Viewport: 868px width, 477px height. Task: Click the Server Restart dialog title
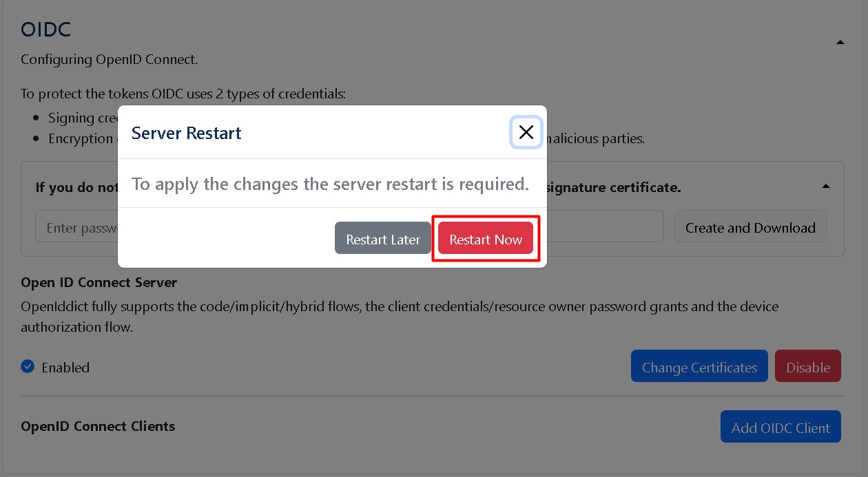pos(186,133)
